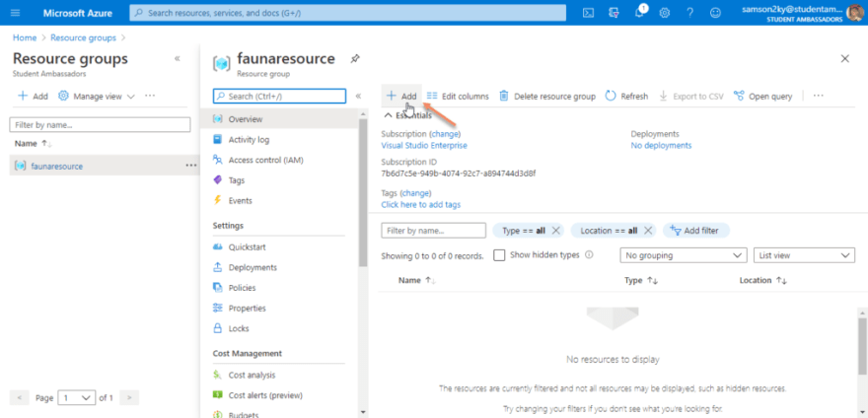Close the faunaresource blade
Screen dimensions: 868x418
(844, 59)
